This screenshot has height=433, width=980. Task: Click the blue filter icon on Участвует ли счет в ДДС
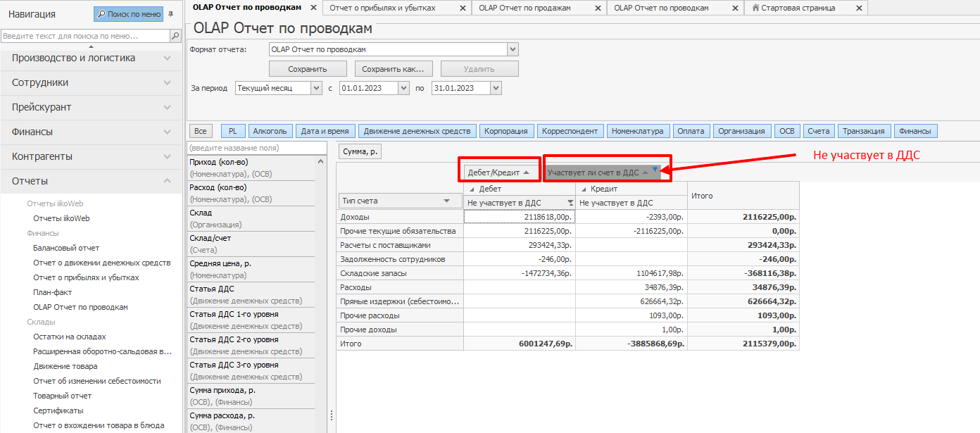[x=655, y=170]
